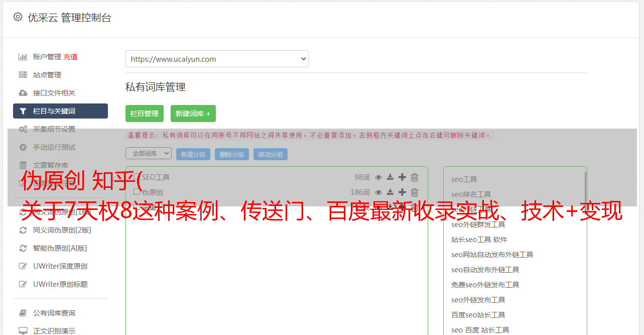Viewport: 644px width, 335px height.
Task: Click the 移动分组 button
Action: pos(271,154)
